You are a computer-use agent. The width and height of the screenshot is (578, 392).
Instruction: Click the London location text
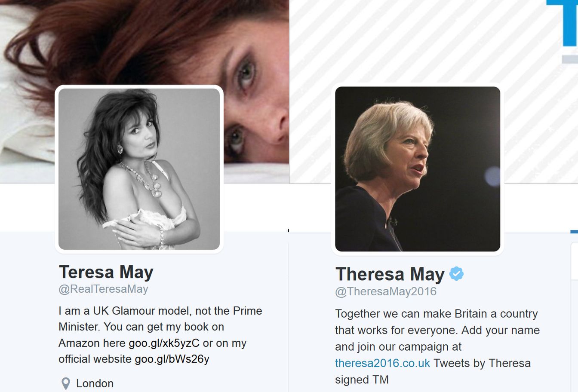point(95,383)
